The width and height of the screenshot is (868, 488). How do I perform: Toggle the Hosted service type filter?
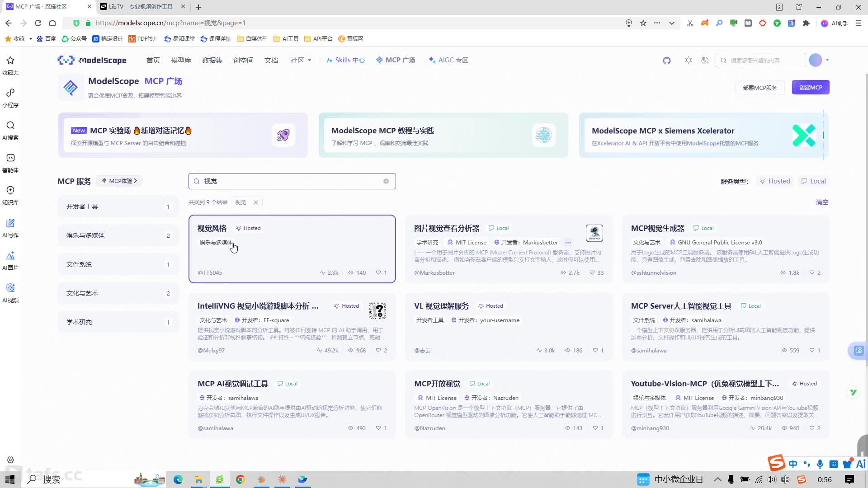(x=775, y=181)
